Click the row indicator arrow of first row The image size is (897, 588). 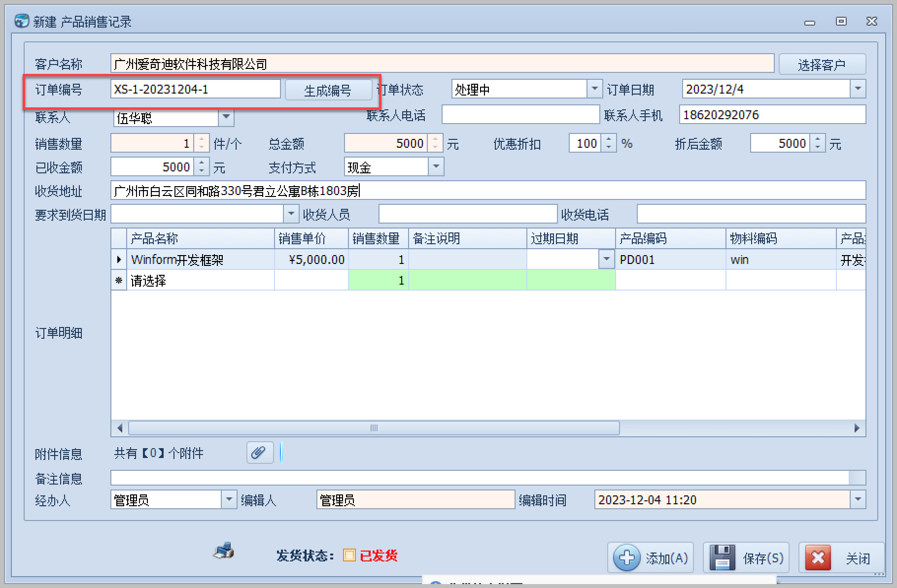coord(119,260)
